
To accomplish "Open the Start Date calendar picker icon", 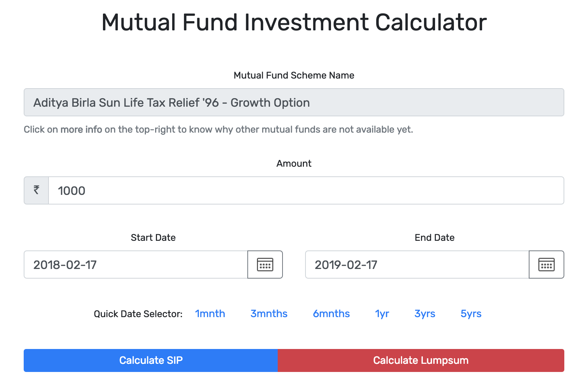I will [x=265, y=265].
